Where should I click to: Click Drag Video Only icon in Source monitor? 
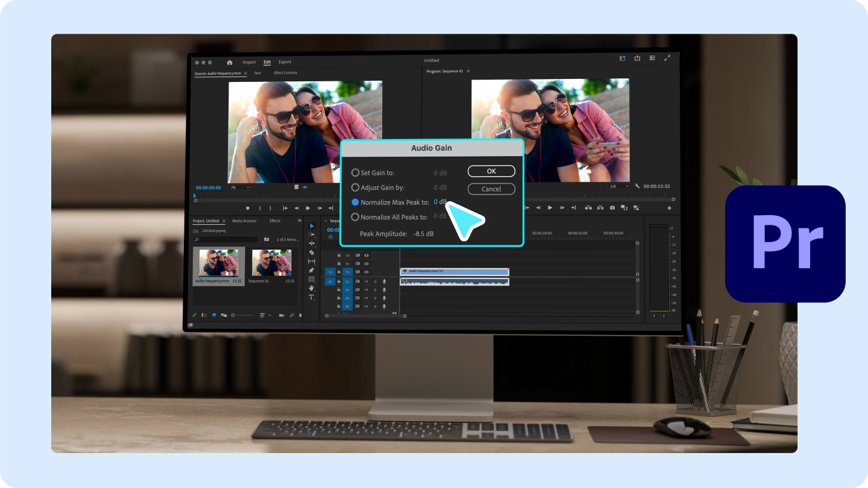click(x=297, y=187)
